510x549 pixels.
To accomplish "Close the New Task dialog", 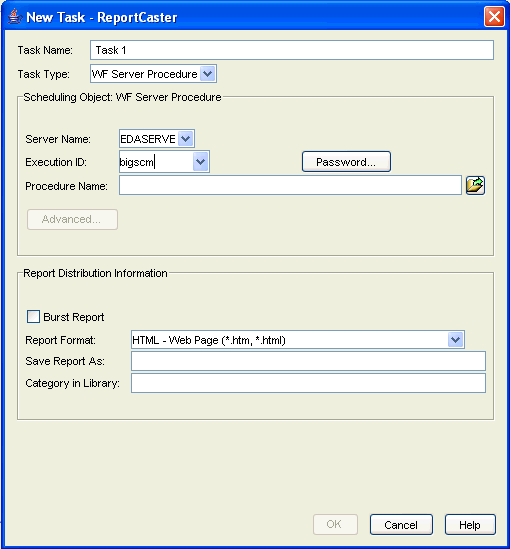I will tap(494, 16).
